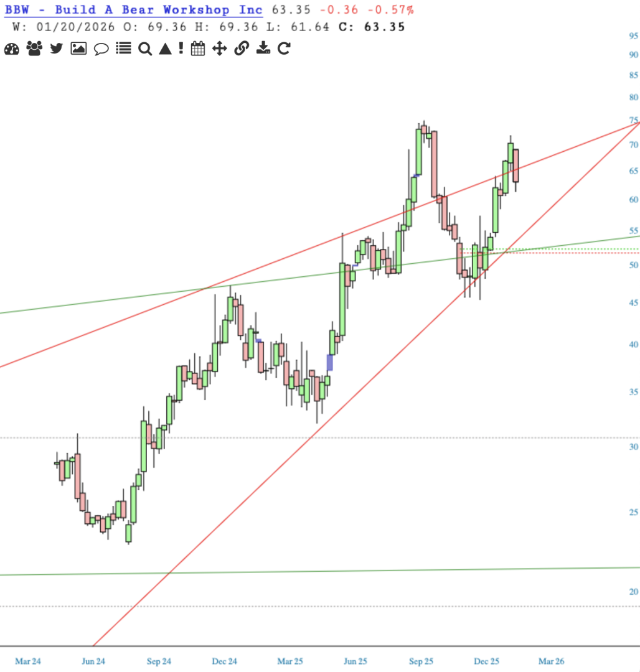Click the Mar 25 date axis label

pyautogui.click(x=290, y=661)
